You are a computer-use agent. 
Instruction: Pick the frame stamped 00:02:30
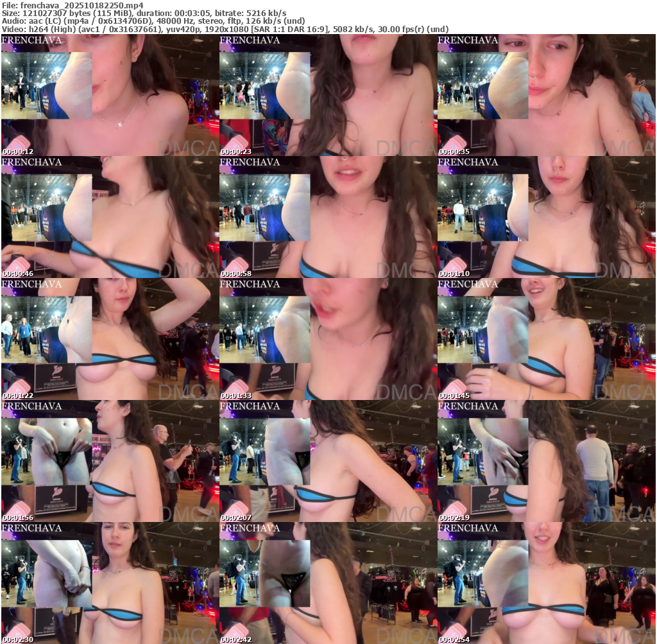110,583
